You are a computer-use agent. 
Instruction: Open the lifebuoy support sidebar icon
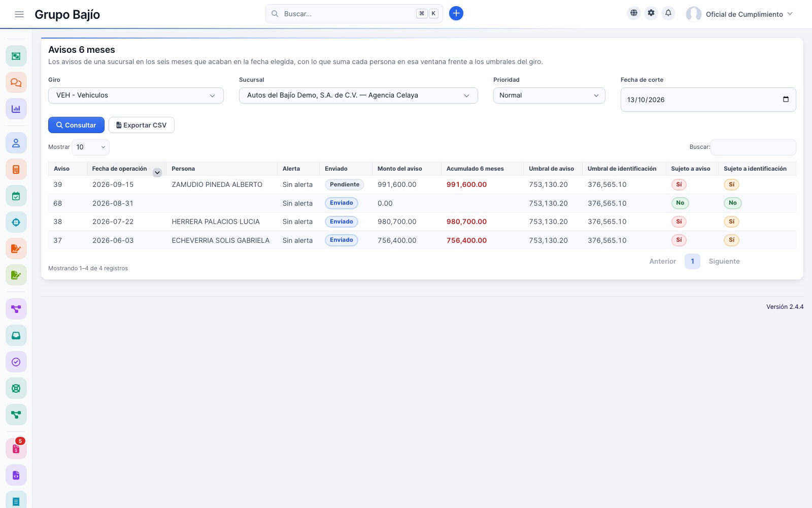click(x=16, y=388)
